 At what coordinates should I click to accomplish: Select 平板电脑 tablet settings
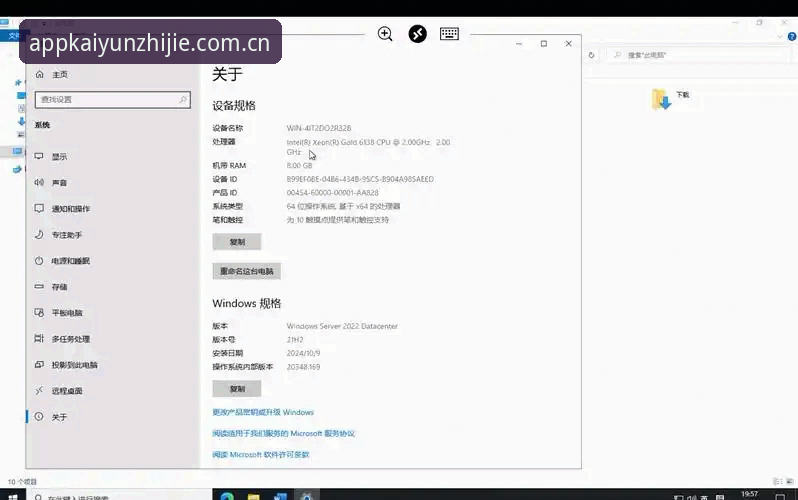[58, 313]
